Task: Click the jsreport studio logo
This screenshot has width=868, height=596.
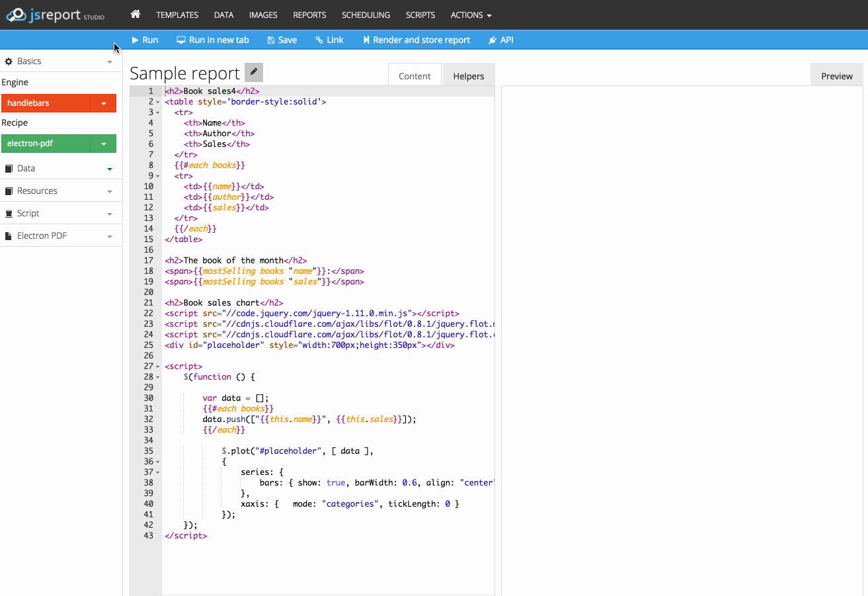Action: tap(55, 15)
